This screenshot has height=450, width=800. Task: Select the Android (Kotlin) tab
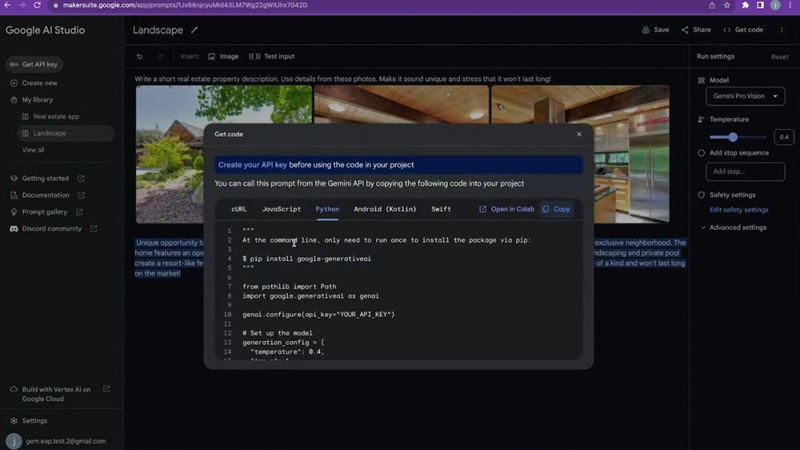tap(385, 209)
